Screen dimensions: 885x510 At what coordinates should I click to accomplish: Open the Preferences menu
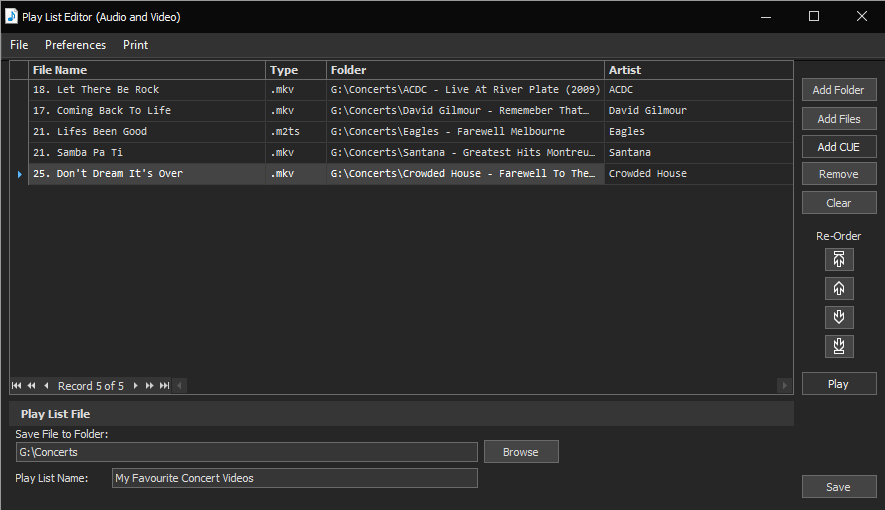coord(75,45)
